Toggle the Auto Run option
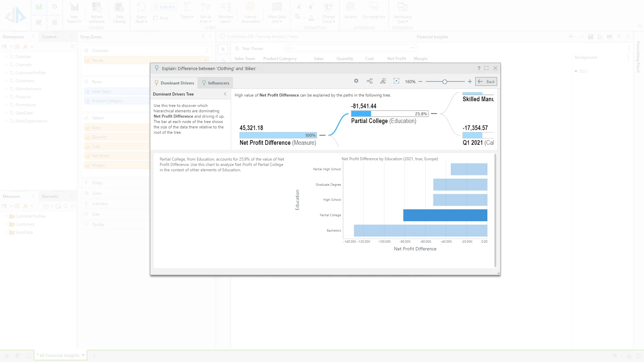Image resolution: width=644 pixels, height=362 pixels. pyautogui.click(x=164, y=7)
